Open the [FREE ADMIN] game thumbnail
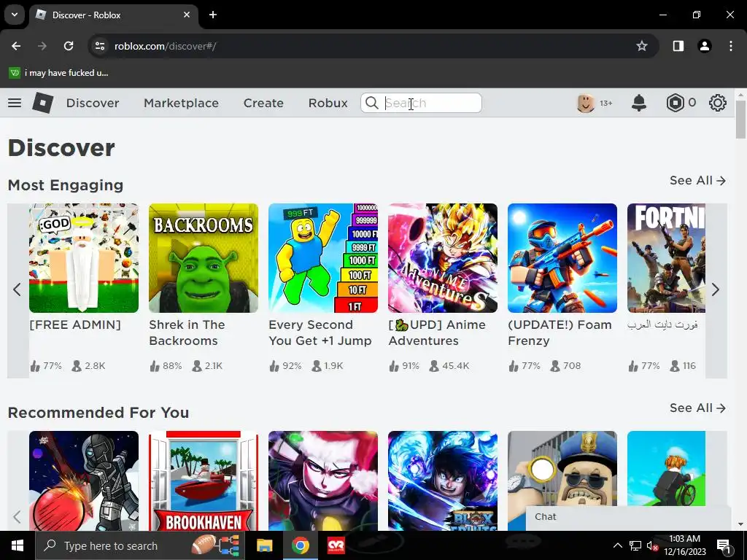The width and height of the screenshot is (747, 560). click(84, 258)
